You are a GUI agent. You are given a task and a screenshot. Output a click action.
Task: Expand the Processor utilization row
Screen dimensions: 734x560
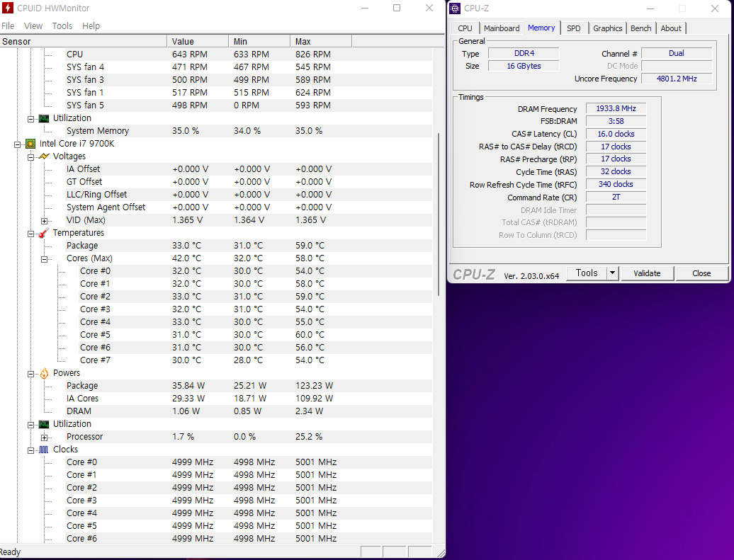click(44, 438)
